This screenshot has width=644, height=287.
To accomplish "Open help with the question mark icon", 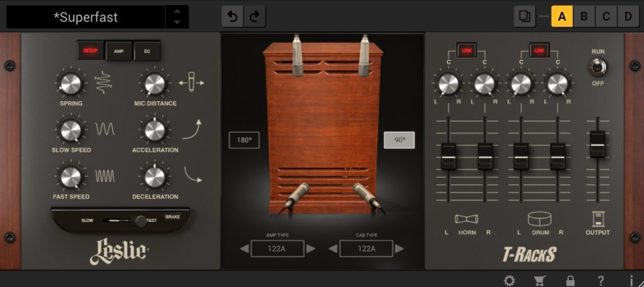I will click(x=601, y=281).
